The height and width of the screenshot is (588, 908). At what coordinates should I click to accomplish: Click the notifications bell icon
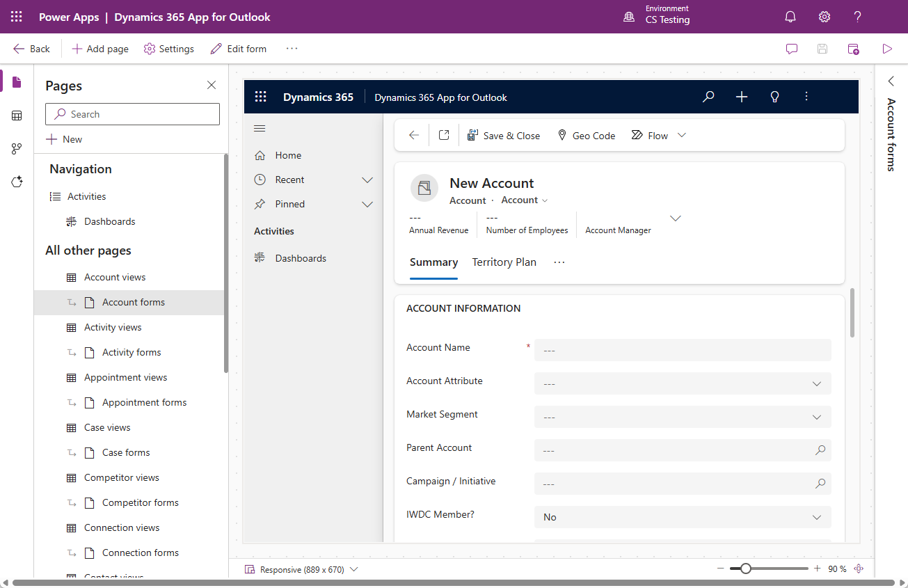point(790,17)
